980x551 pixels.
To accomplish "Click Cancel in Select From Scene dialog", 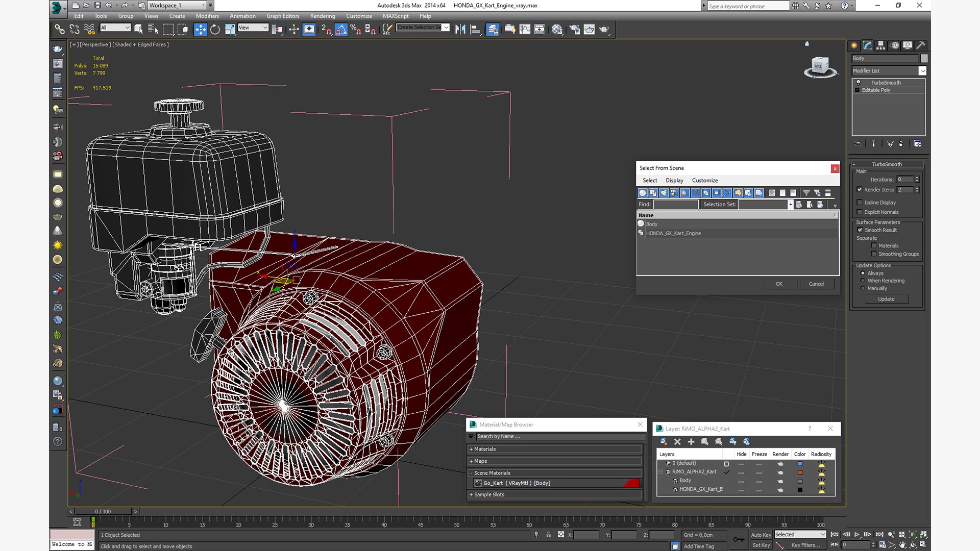I will coord(816,284).
